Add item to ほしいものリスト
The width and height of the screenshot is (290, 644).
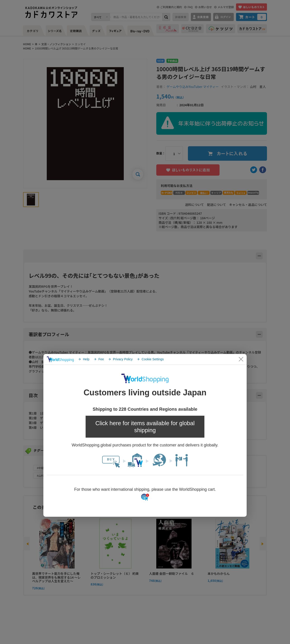188,170
